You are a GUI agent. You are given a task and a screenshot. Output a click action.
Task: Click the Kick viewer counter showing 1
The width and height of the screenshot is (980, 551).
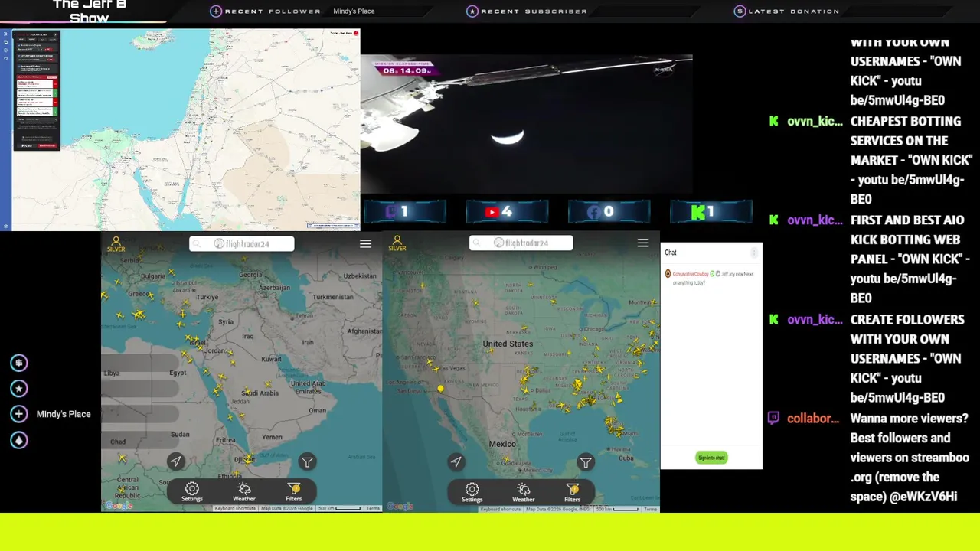710,212
